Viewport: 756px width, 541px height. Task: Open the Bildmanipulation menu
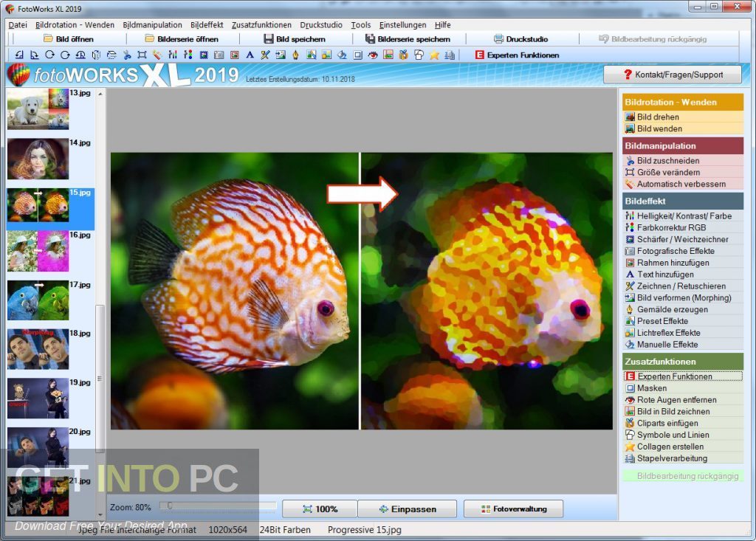point(152,24)
